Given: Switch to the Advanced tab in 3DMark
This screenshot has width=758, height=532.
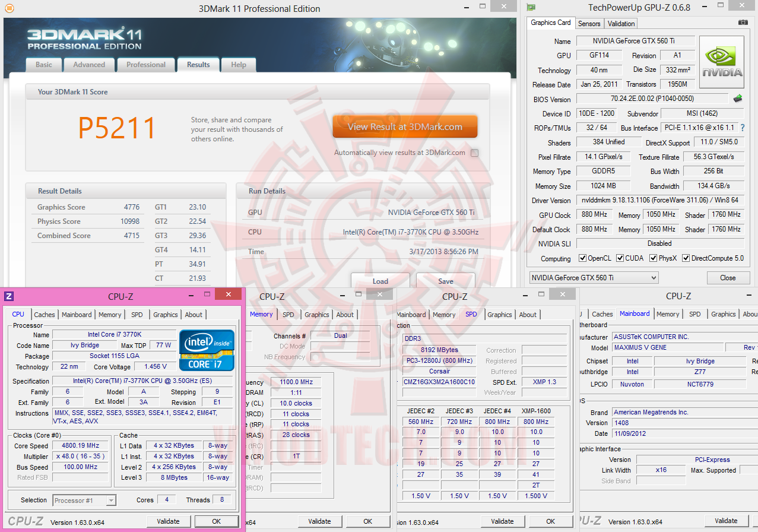Looking at the screenshot, I should point(89,65).
